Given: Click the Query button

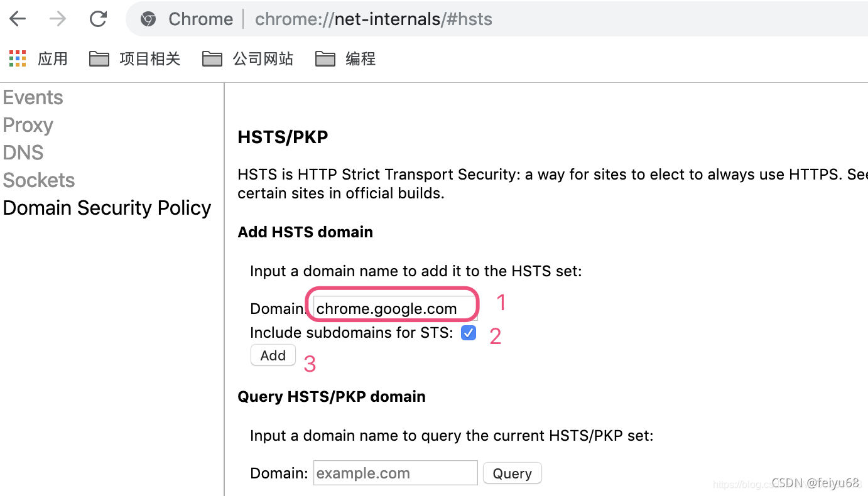Looking at the screenshot, I should click(513, 473).
